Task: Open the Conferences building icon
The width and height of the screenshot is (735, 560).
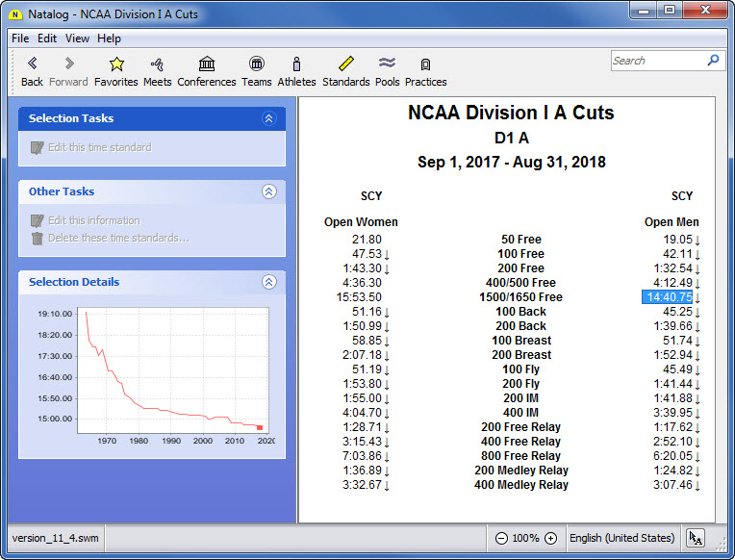Action: coord(207,64)
